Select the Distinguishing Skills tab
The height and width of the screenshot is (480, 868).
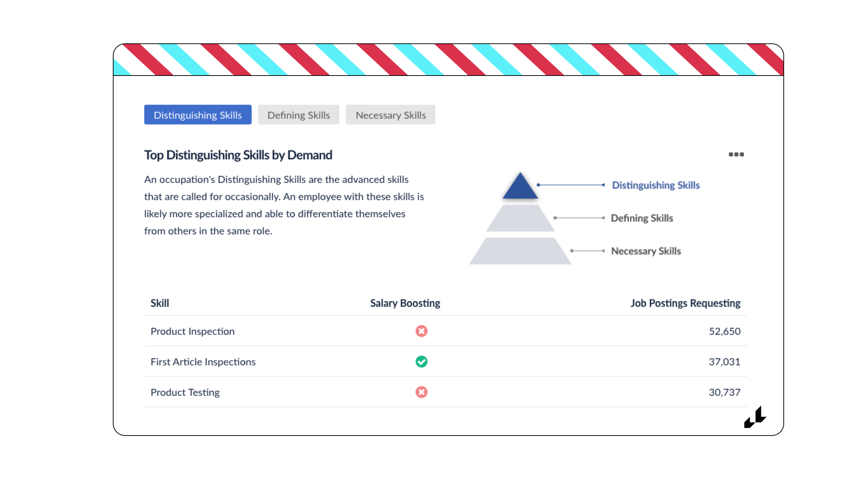click(198, 115)
